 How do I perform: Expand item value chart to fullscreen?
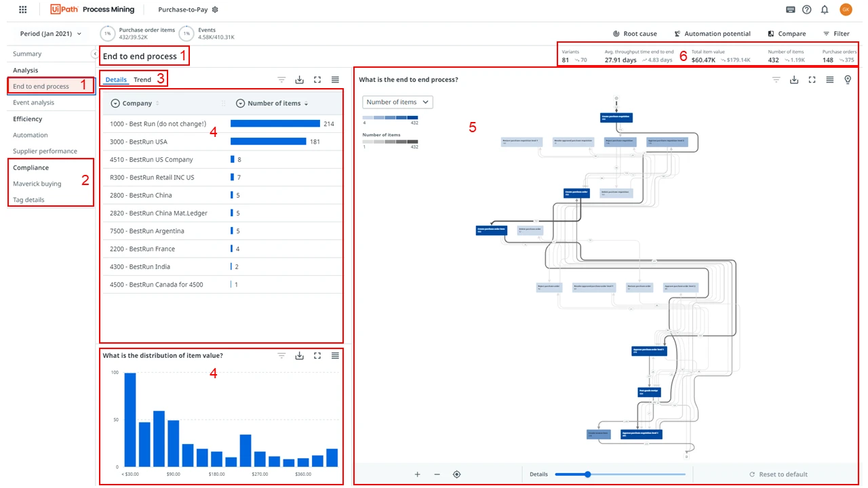pyautogui.click(x=317, y=355)
